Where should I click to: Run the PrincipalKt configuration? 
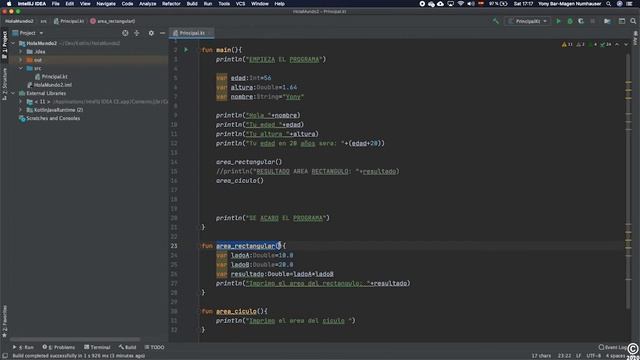click(x=558, y=21)
